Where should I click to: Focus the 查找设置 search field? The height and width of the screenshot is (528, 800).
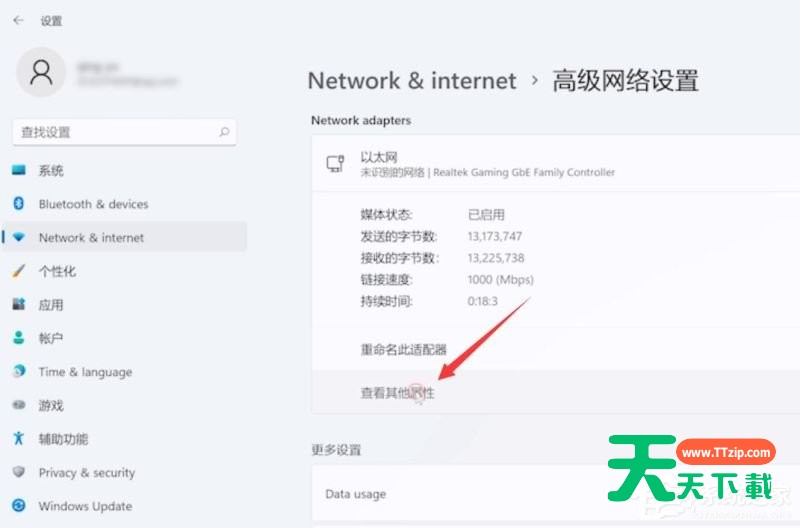[124, 132]
